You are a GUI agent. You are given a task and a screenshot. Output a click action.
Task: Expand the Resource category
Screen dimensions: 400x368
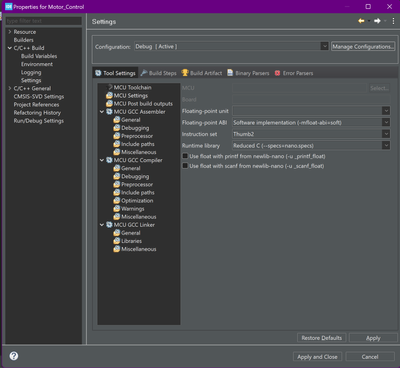[10, 32]
